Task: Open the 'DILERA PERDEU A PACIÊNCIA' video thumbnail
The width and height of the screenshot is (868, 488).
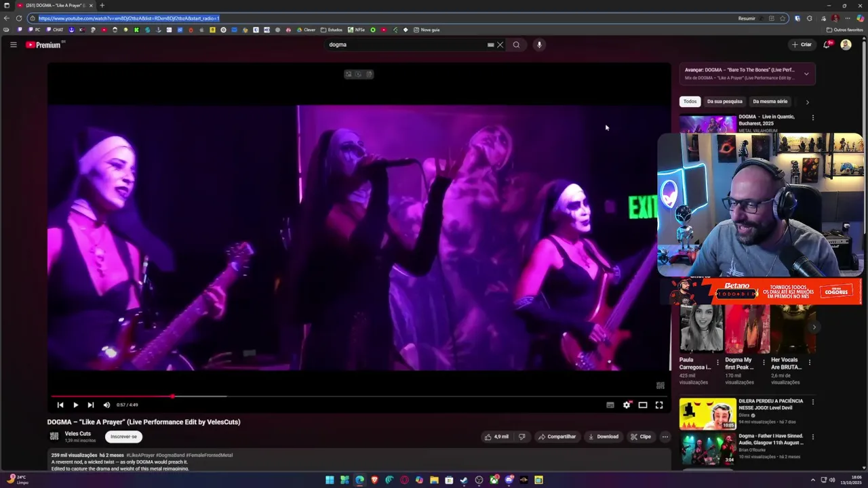Action: pos(708,413)
